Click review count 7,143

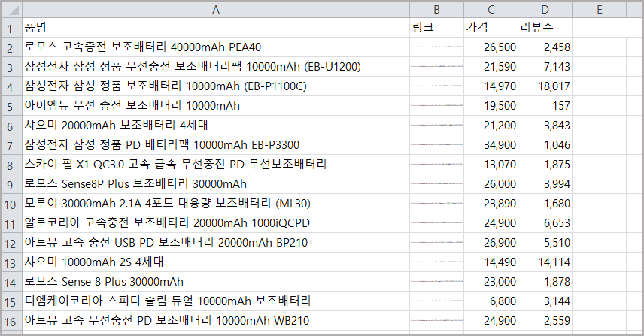(545, 66)
